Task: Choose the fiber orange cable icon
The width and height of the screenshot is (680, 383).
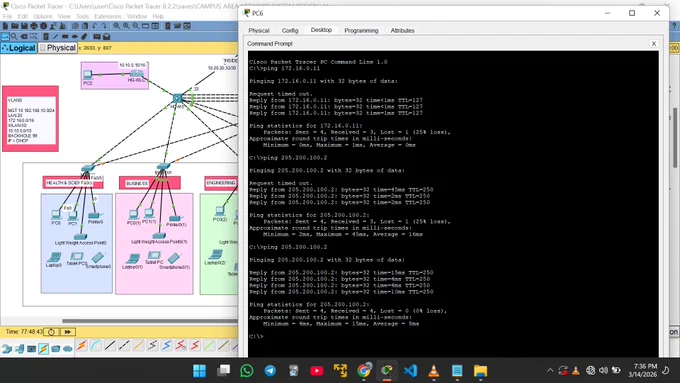Action: pos(138,346)
